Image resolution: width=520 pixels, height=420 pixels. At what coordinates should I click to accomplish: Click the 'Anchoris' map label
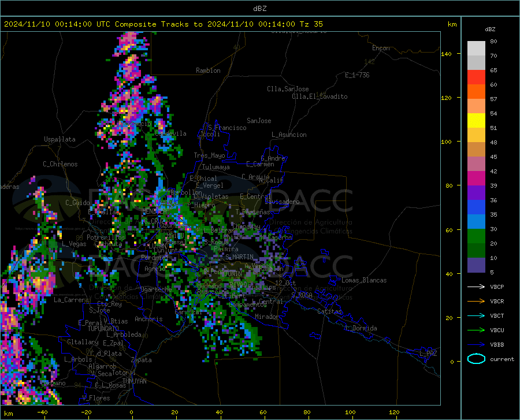coord(148,319)
